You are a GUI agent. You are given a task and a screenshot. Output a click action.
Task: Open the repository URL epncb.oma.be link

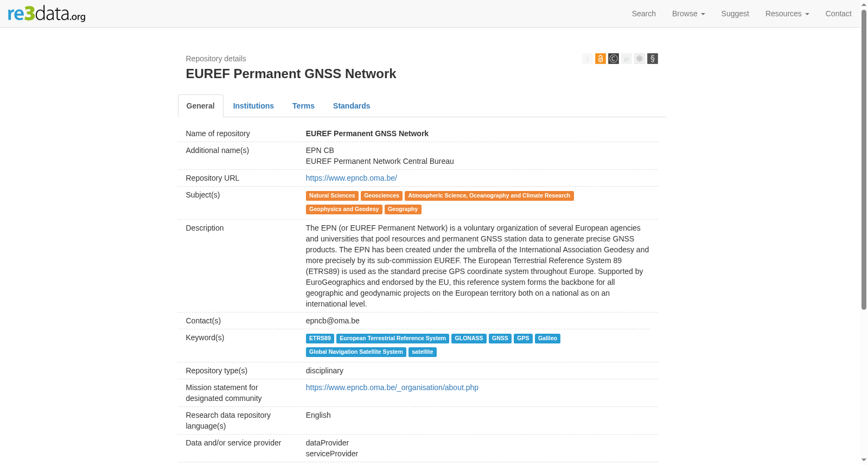click(351, 178)
